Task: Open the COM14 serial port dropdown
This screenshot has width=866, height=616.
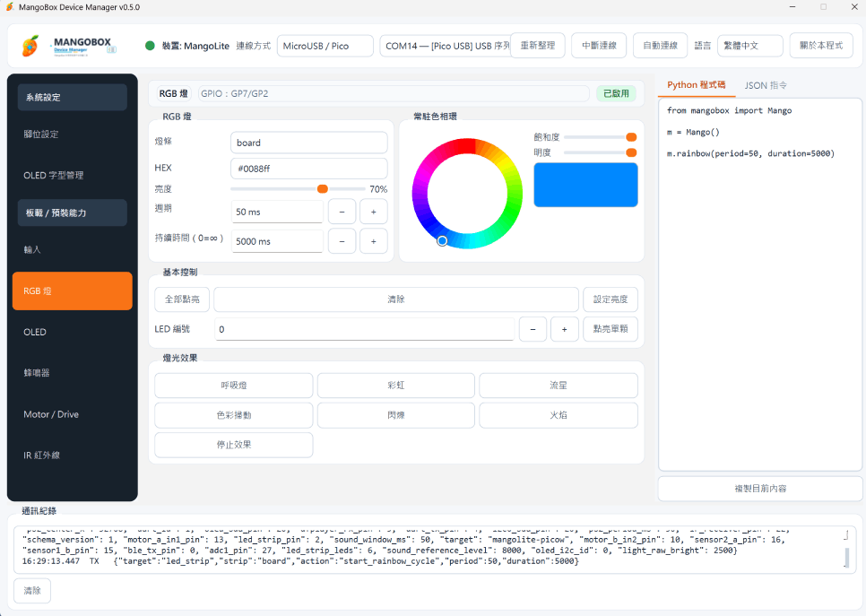Action: [x=446, y=46]
